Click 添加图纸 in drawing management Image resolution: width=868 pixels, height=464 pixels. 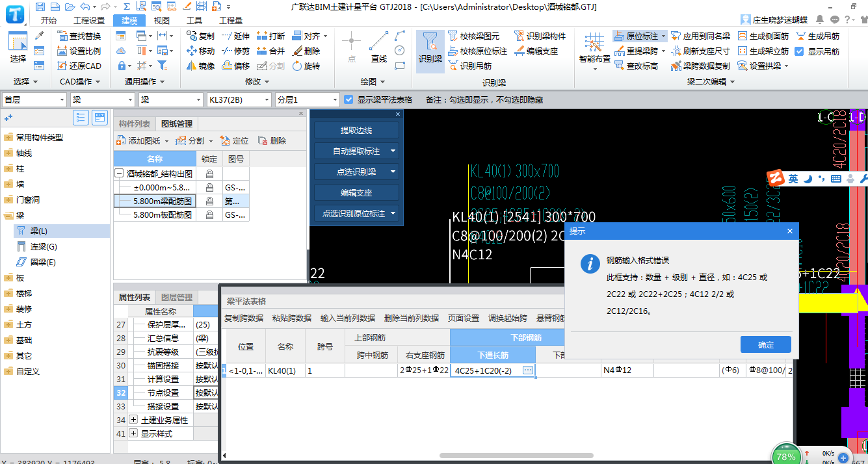tap(144, 140)
